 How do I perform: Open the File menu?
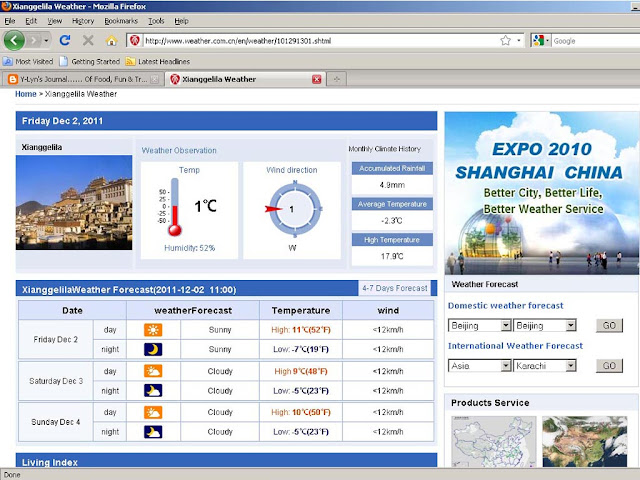pyautogui.click(x=10, y=21)
